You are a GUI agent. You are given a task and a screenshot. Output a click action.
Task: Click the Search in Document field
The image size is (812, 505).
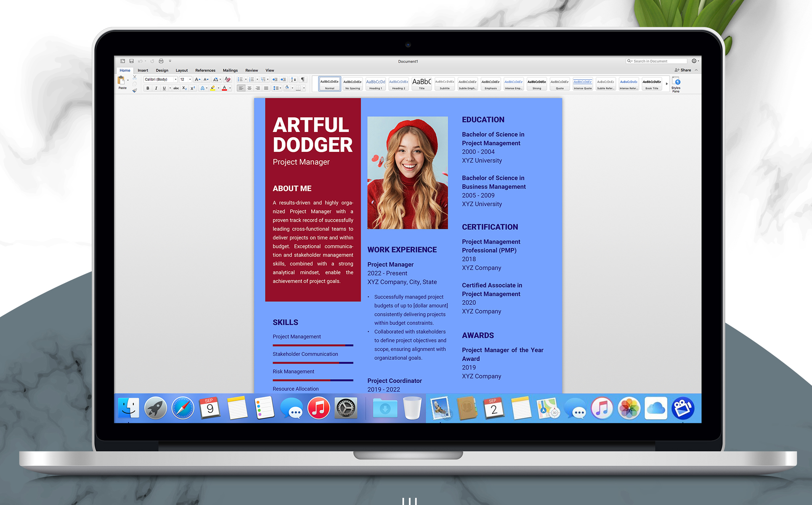[656, 61]
